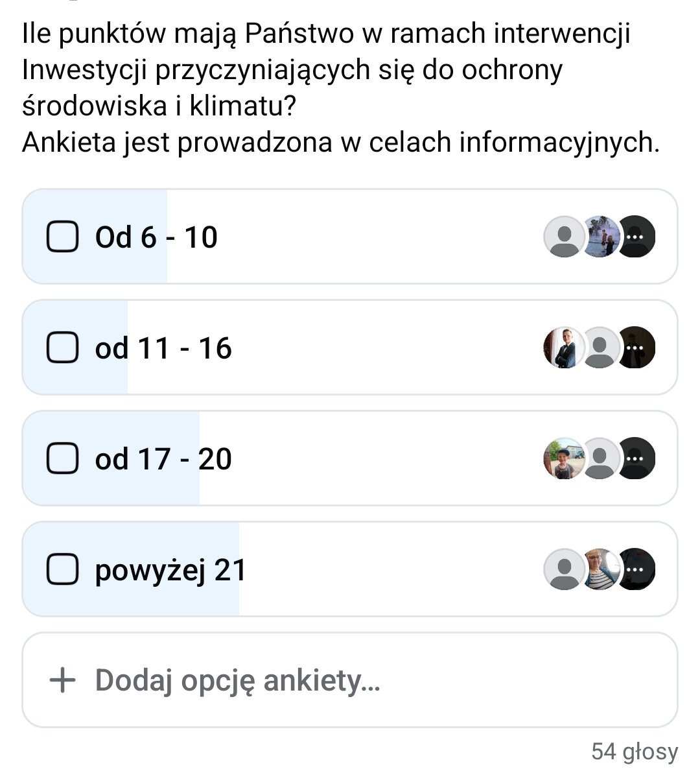Select the 'od 17 - 20' checkbox
Screen dimensions: 700x782
point(63,459)
